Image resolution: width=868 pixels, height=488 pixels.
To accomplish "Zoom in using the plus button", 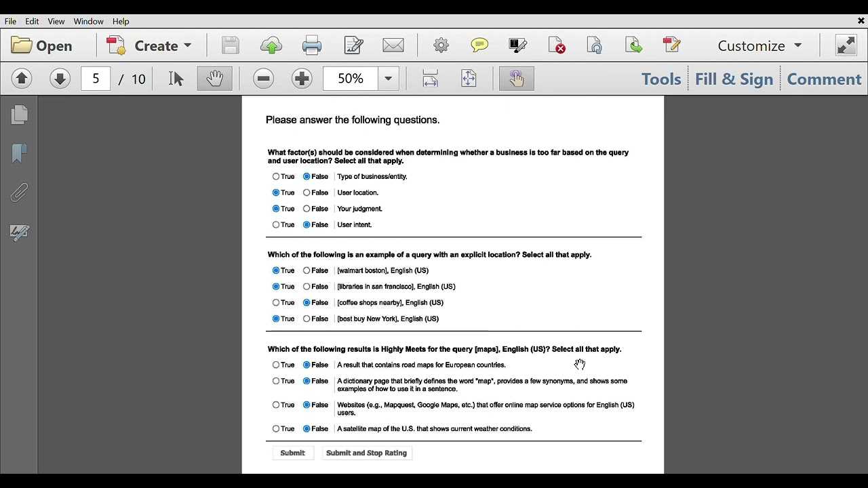I will (x=302, y=79).
